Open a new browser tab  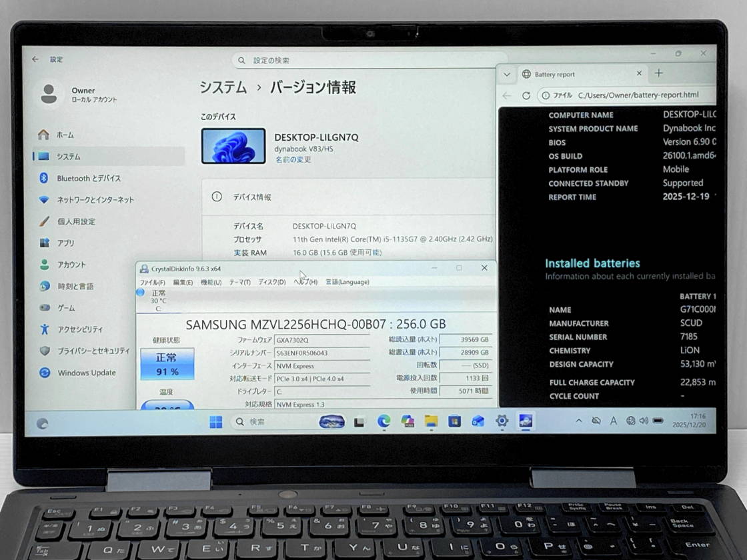coord(659,73)
